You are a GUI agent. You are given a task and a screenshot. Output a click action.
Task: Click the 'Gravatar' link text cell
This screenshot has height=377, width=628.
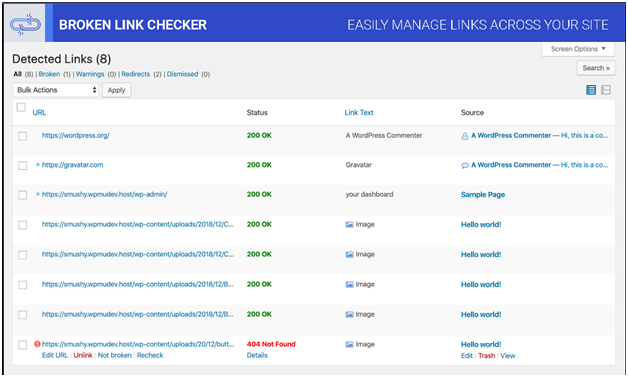pos(358,165)
